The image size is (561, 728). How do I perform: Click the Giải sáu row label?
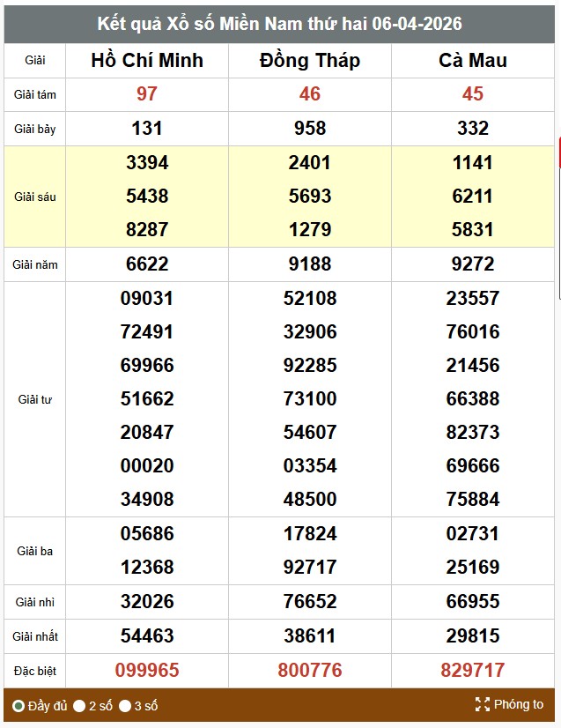point(35,197)
